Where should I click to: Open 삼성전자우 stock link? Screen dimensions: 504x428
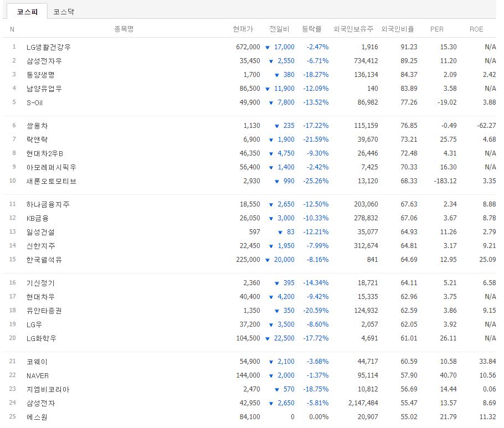point(44,61)
